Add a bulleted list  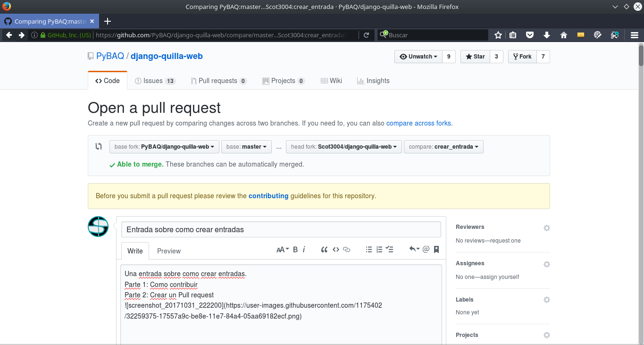pyautogui.click(x=369, y=250)
